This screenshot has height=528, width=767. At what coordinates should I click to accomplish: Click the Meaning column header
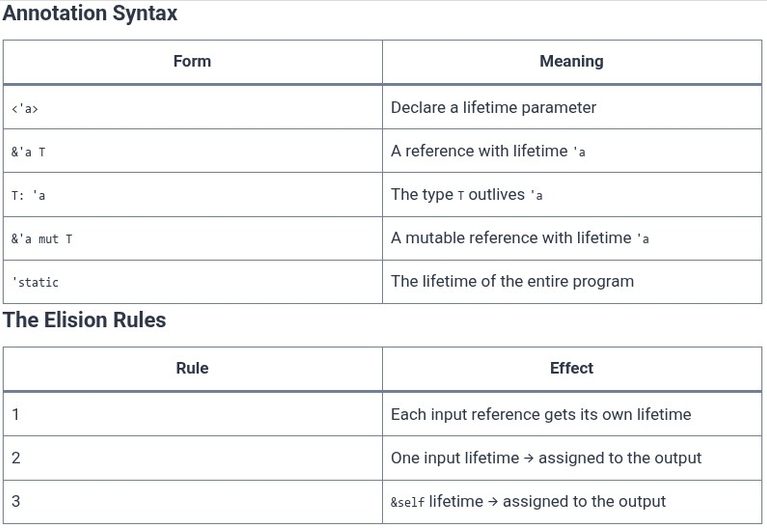tap(571, 61)
